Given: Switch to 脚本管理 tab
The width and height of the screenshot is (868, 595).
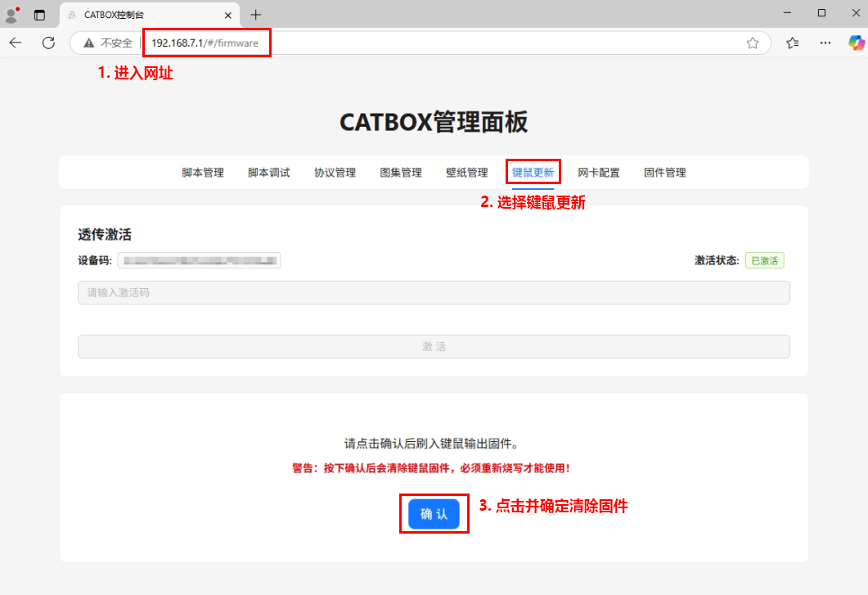Looking at the screenshot, I should point(203,173).
